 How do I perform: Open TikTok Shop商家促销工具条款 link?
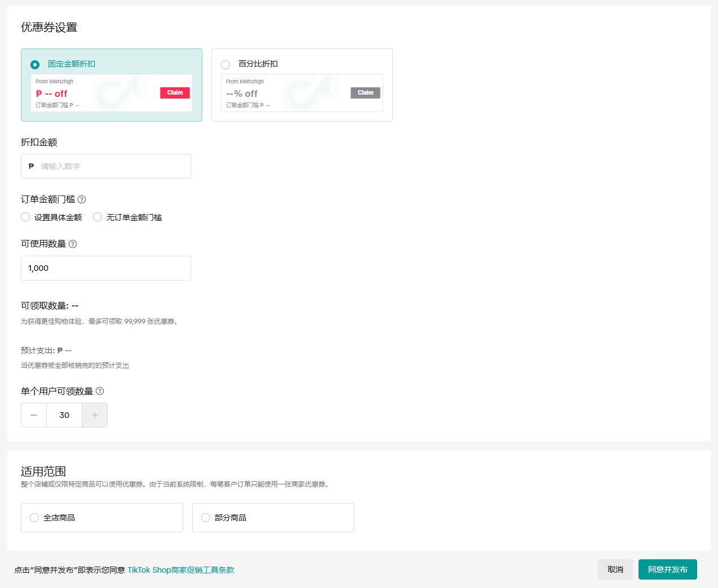180,570
